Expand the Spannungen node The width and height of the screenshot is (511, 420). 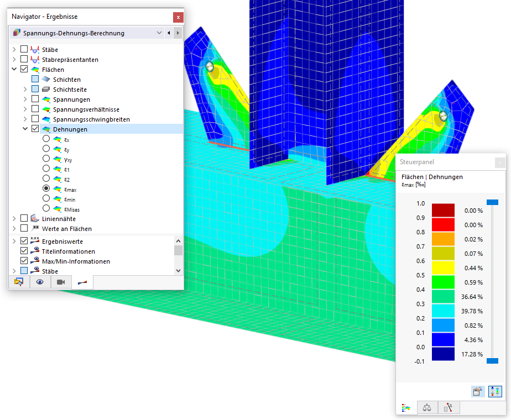pos(25,99)
